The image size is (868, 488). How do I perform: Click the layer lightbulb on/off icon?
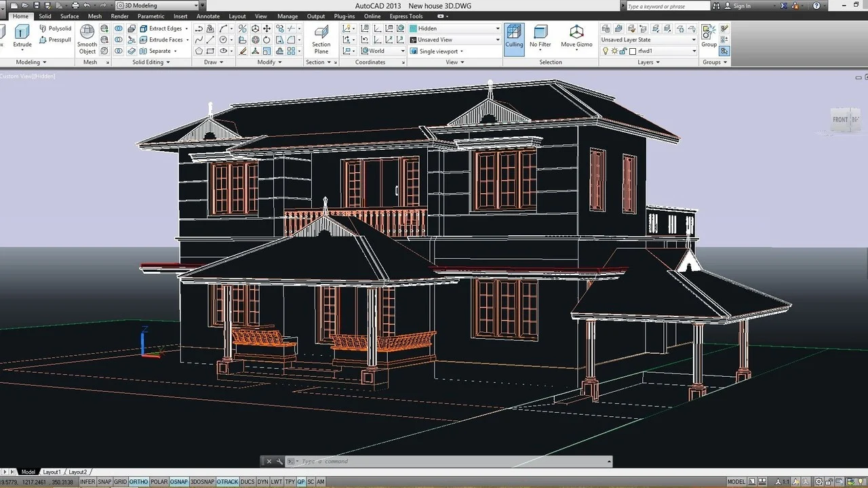pos(605,51)
